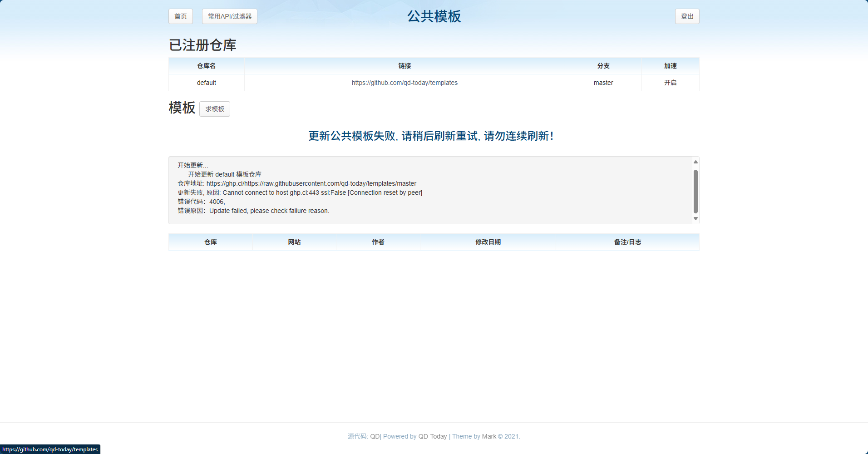Select the 错误代码 4006 log line
The image size is (868, 454).
(x=201, y=202)
